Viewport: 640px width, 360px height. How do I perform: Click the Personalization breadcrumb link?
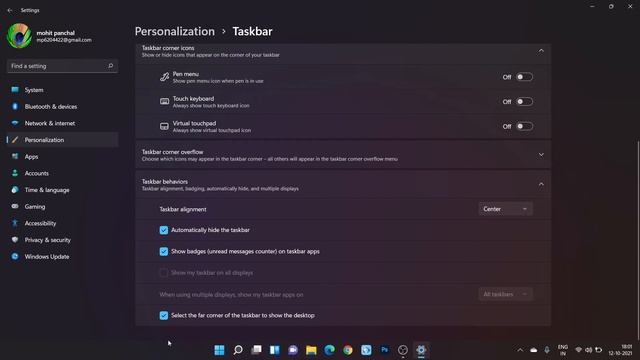(175, 31)
